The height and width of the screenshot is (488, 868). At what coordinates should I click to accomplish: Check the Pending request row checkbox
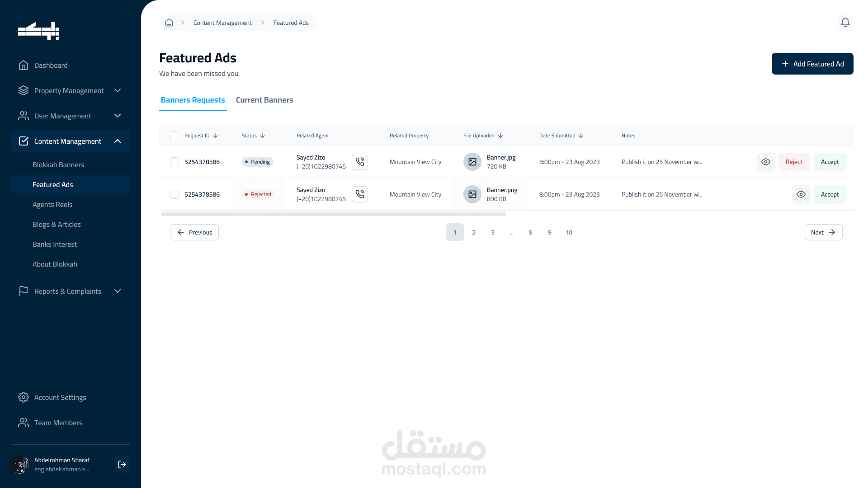[175, 162]
